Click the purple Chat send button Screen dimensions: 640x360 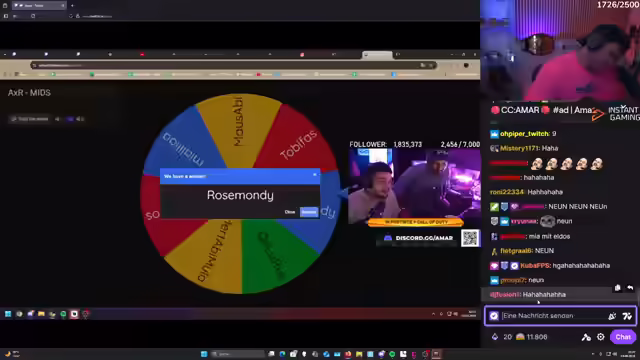pyautogui.click(x=623, y=337)
